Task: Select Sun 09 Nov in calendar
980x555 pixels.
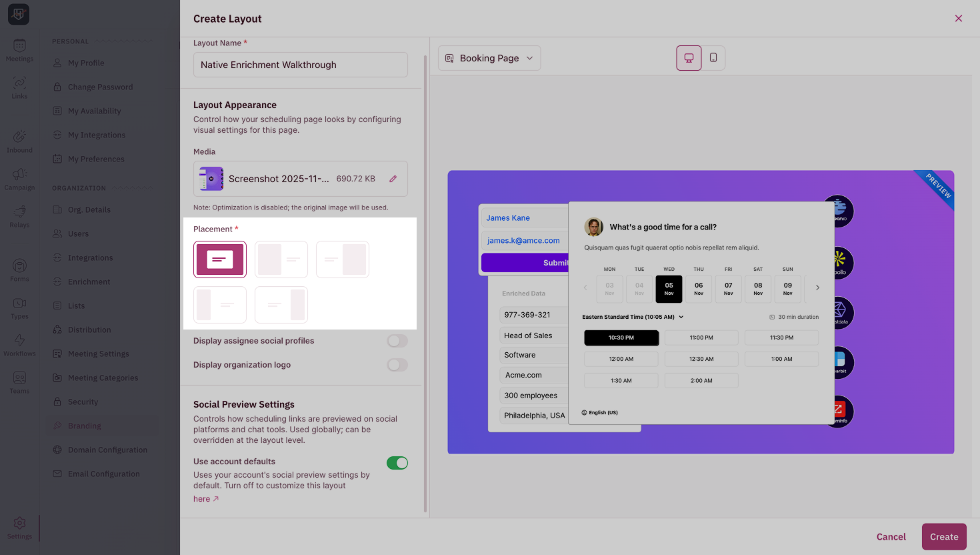Action: click(788, 289)
